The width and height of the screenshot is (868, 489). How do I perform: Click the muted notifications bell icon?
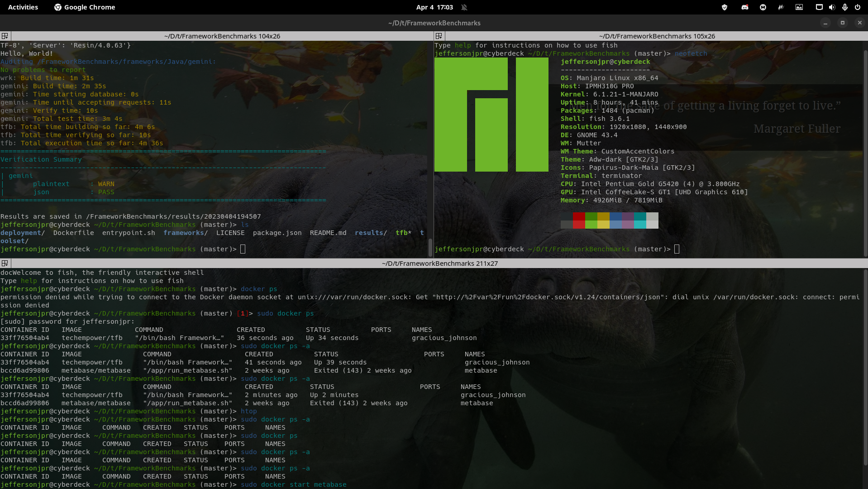click(464, 7)
